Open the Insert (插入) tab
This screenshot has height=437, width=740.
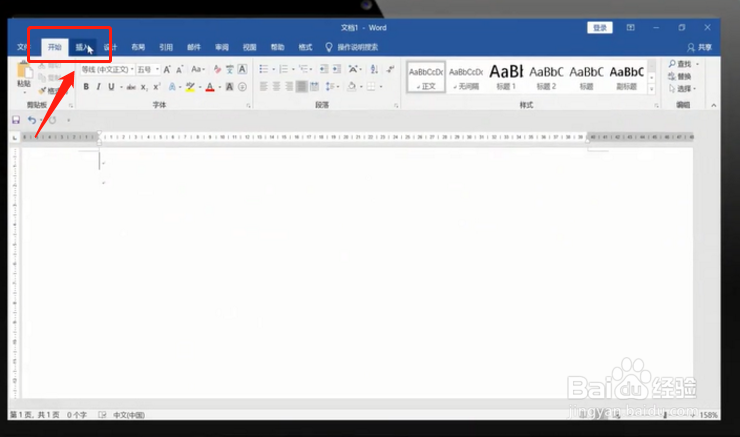tap(83, 47)
